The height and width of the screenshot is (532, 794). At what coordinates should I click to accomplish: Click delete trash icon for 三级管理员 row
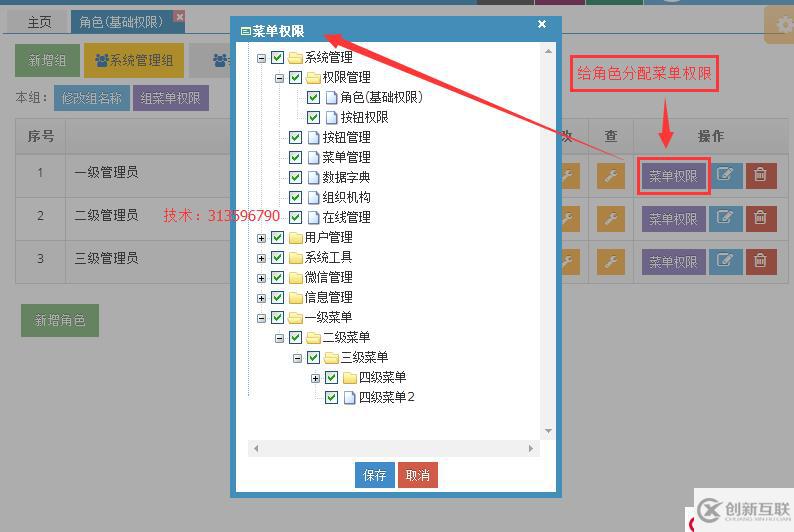coord(760,262)
